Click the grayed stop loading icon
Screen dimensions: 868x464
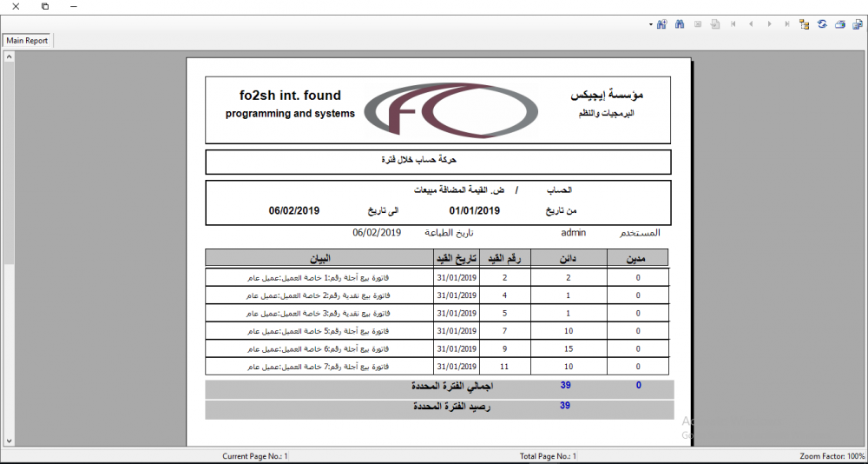698,24
